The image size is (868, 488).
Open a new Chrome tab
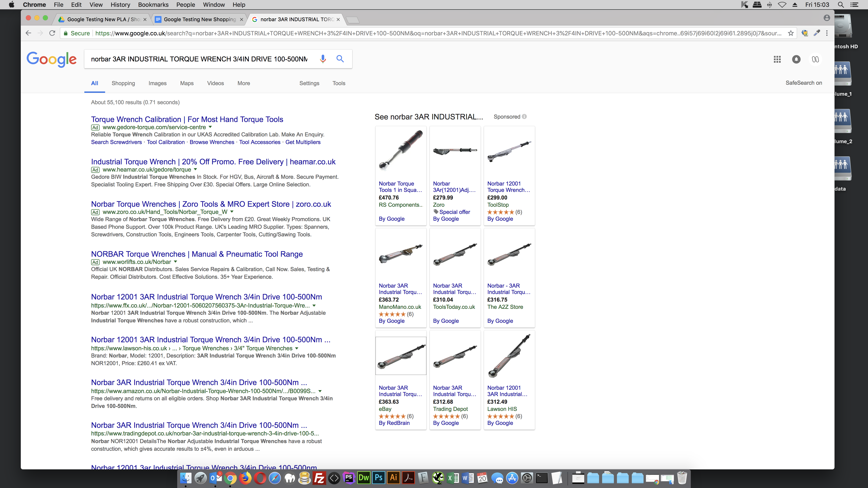pyautogui.click(x=352, y=20)
